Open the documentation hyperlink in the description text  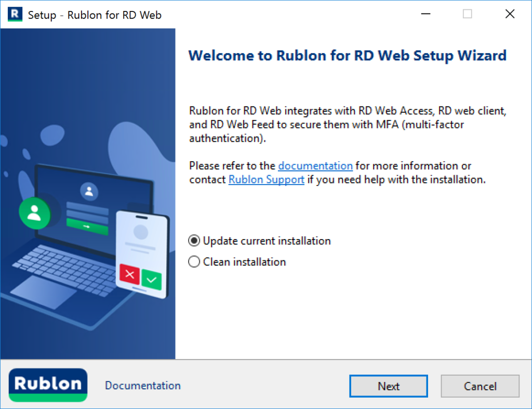pos(315,165)
